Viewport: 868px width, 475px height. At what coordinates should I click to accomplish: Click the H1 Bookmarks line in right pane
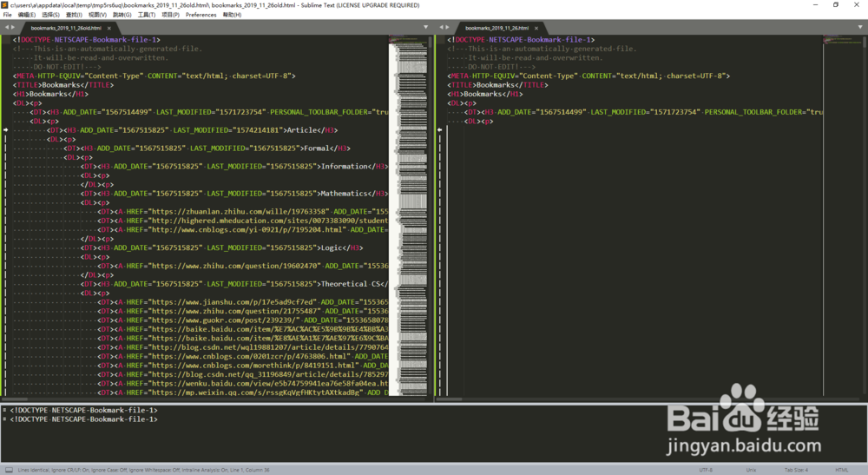click(485, 94)
